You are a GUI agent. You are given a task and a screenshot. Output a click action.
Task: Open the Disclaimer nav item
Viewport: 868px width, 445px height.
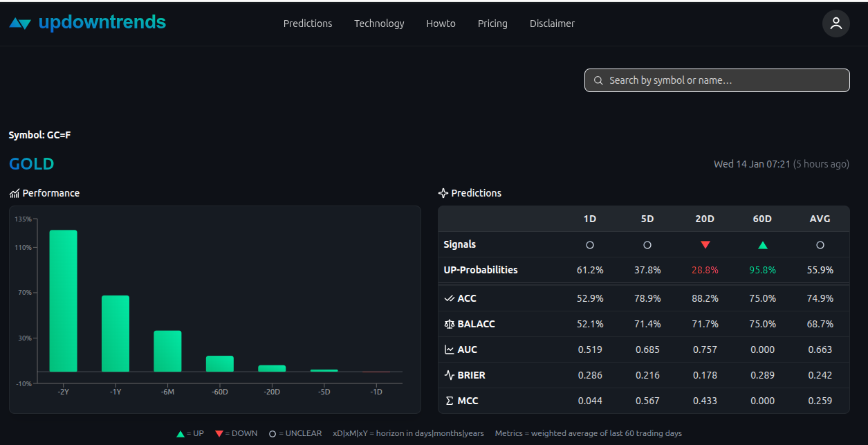[x=552, y=24]
